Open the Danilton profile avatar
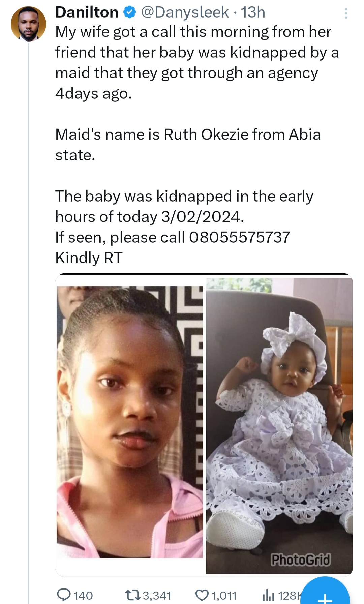The height and width of the screenshot is (604, 364). point(28,24)
